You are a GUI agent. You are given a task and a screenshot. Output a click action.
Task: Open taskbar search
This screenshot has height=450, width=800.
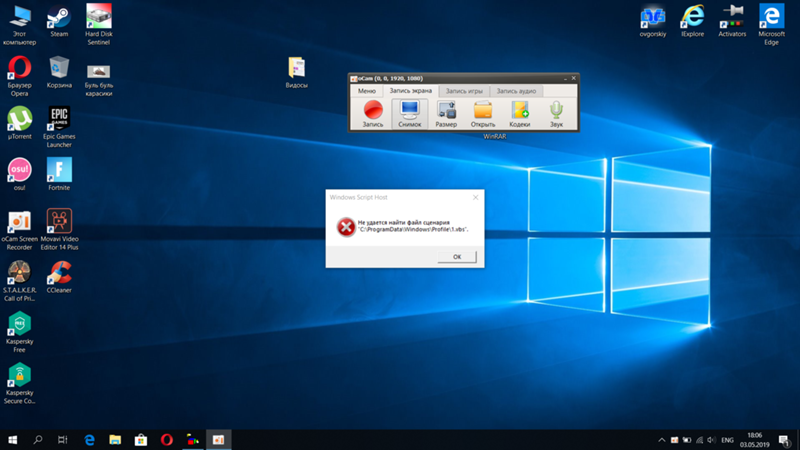(x=38, y=440)
